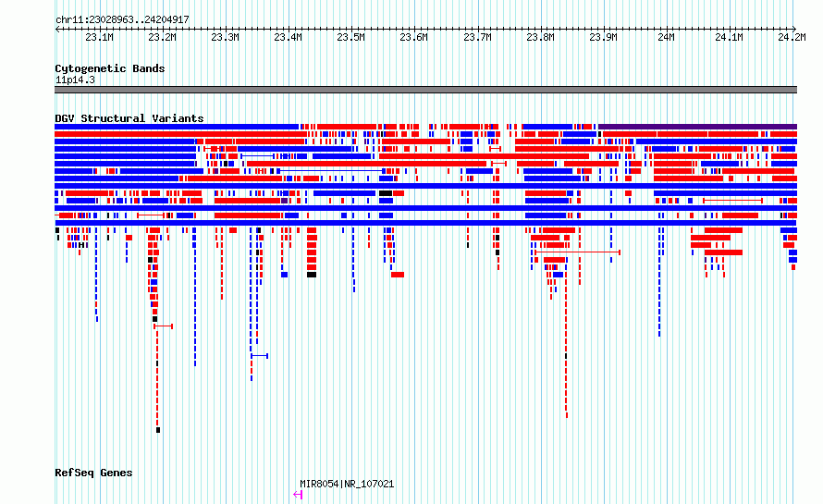The width and height of the screenshot is (823, 504).
Task: Pick the 23.4M ruler label
Action: click(x=289, y=37)
